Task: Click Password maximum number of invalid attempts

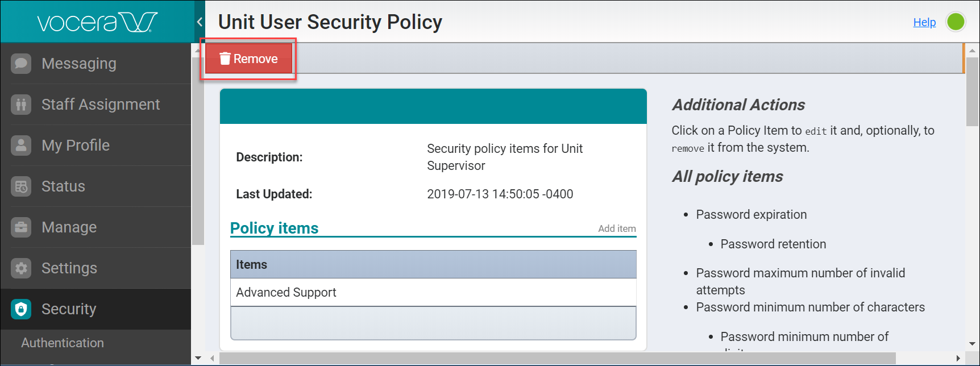Action: tap(800, 281)
